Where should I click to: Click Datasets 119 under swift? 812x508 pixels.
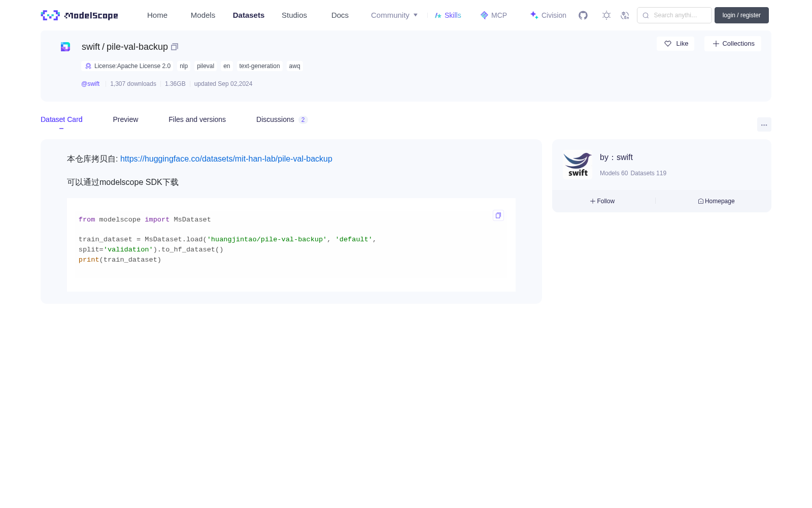coord(648,173)
